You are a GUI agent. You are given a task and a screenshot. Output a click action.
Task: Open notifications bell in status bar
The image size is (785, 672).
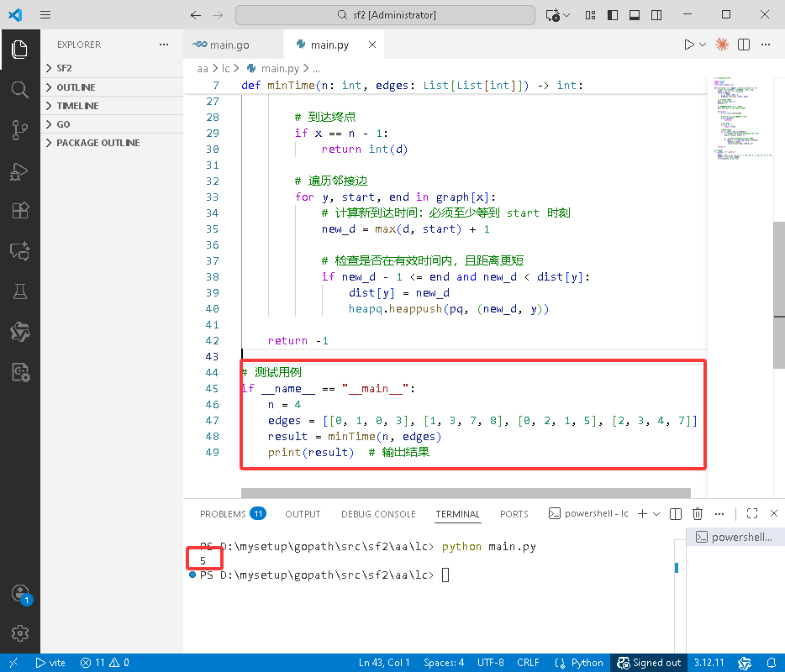pyautogui.click(x=772, y=663)
